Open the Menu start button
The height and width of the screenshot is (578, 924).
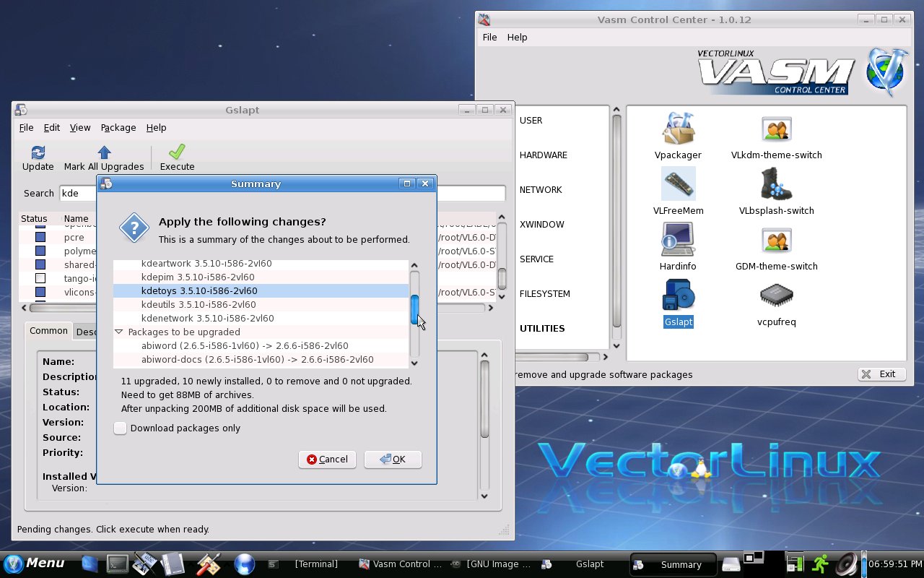(x=34, y=564)
